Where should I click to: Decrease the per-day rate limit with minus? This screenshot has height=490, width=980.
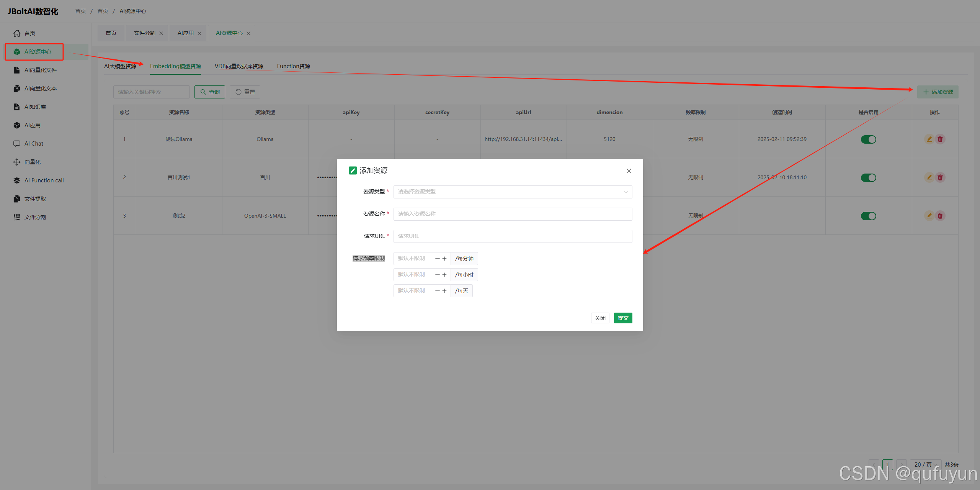(x=437, y=291)
